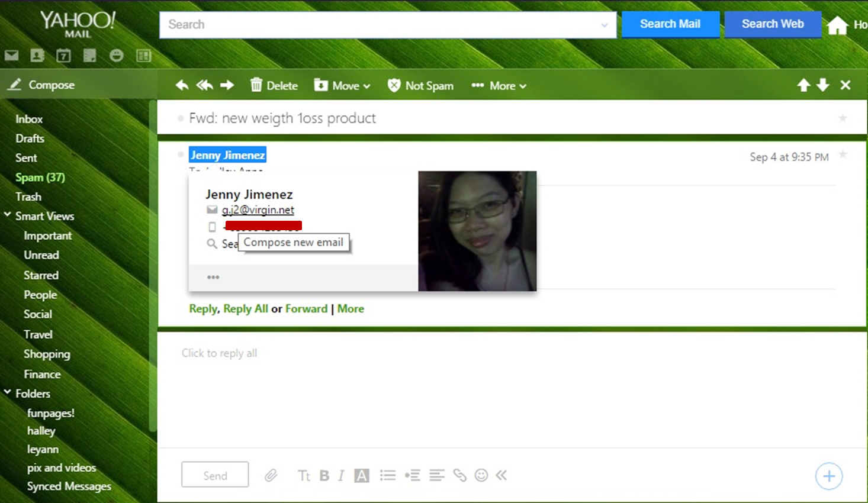Click the Search Mail button
Screen dimensions: 868x503
point(670,24)
